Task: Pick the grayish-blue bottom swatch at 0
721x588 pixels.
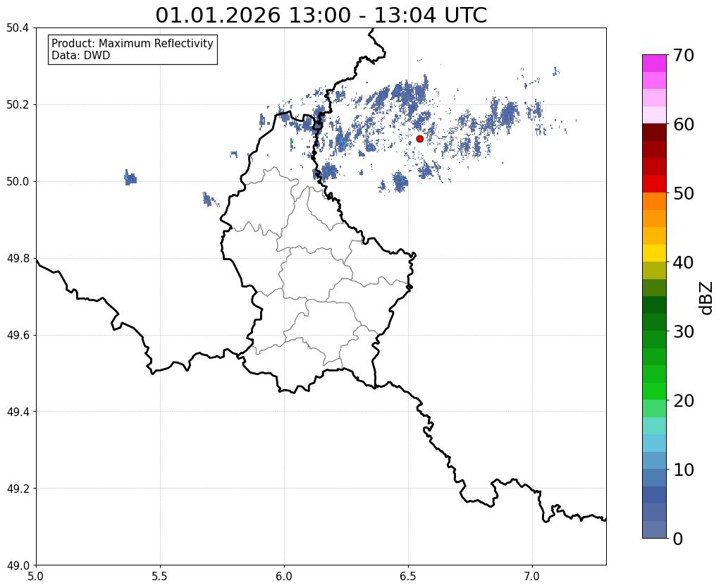Action: coord(654,529)
